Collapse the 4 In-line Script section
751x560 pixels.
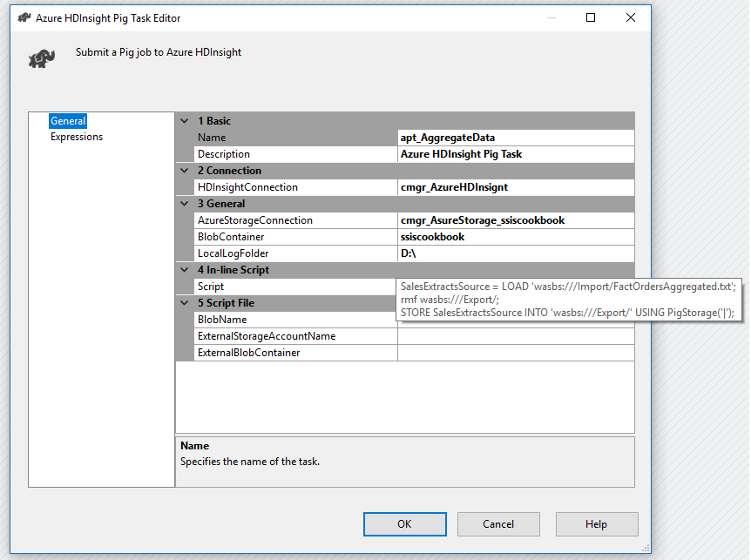pyautogui.click(x=185, y=270)
